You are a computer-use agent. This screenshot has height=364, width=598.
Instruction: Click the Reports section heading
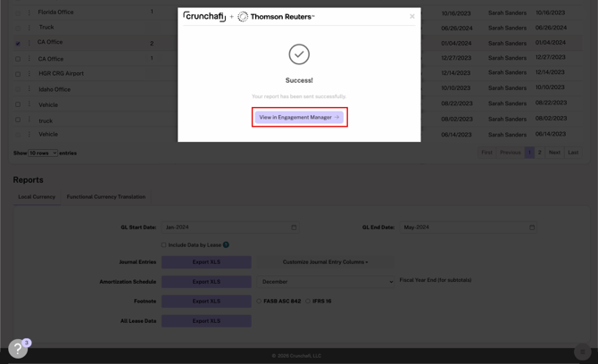[29, 180]
